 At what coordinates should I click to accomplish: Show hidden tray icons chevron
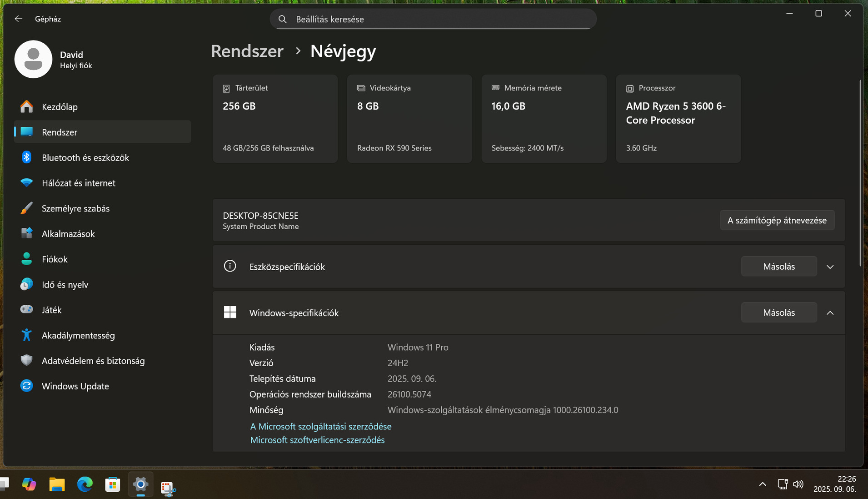[x=763, y=484]
